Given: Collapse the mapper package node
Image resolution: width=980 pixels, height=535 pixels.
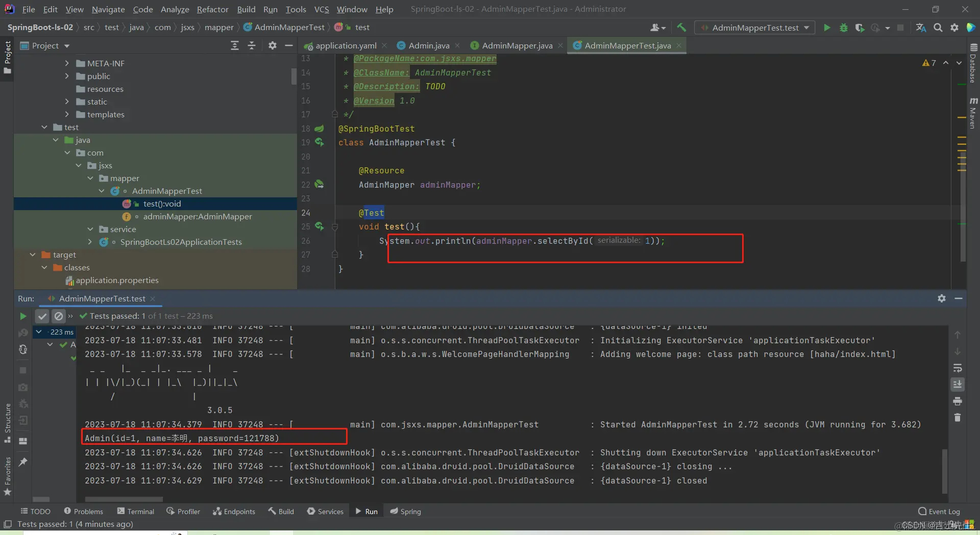Looking at the screenshot, I should coord(90,178).
